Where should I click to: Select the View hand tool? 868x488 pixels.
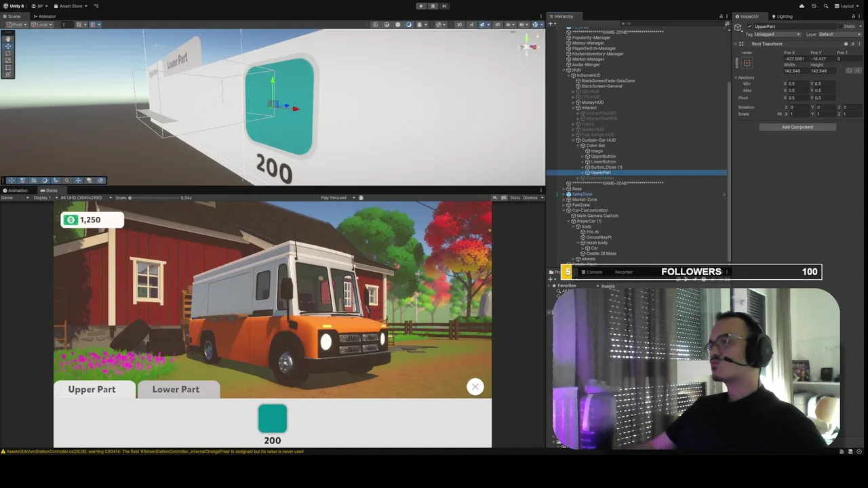pyautogui.click(x=7, y=39)
